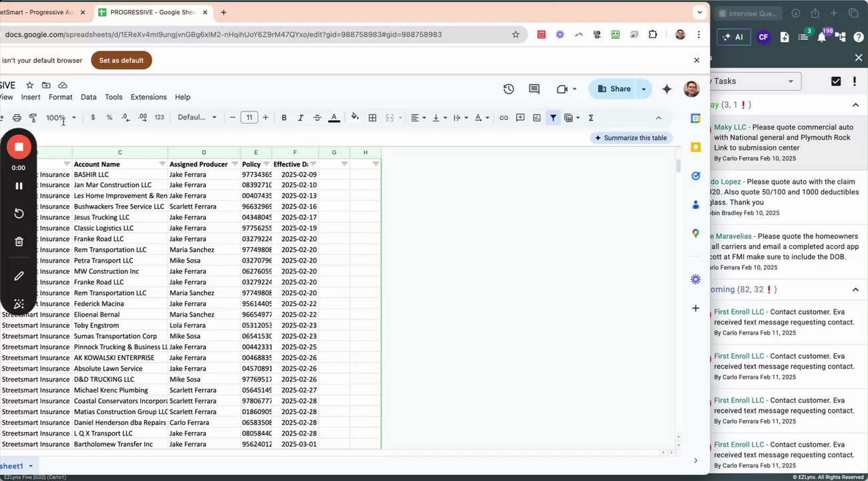
Task: Select the paint format tool
Action: [33, 118]
